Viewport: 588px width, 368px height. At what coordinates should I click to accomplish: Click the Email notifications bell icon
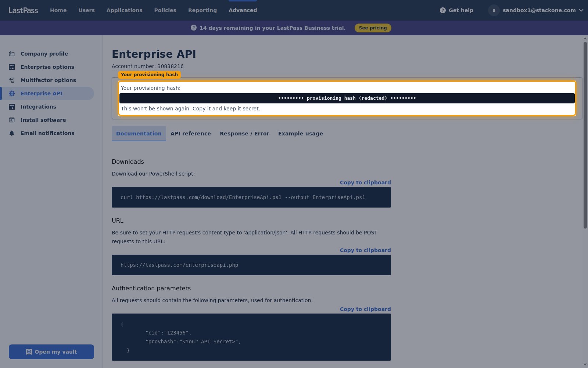(x=12, y=133)
